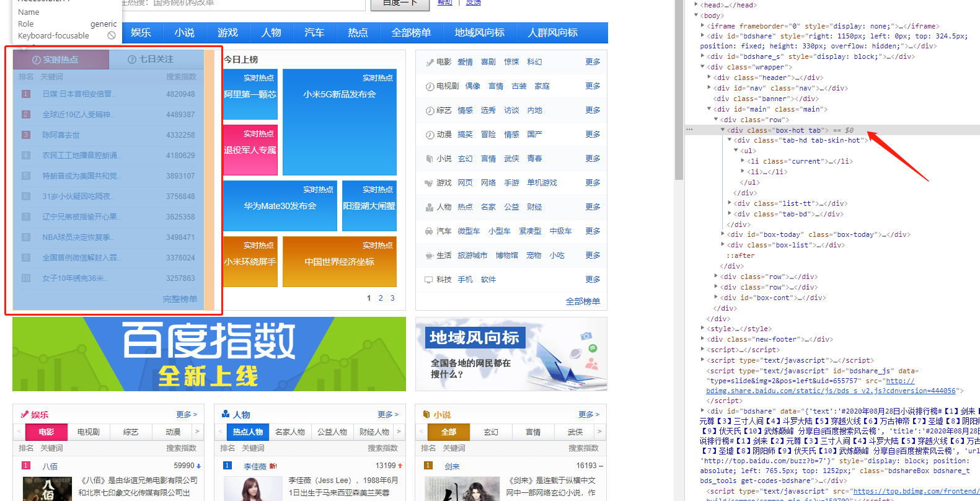
Task: Go to page 3 of 今日上榜
Action: point(392,298)
